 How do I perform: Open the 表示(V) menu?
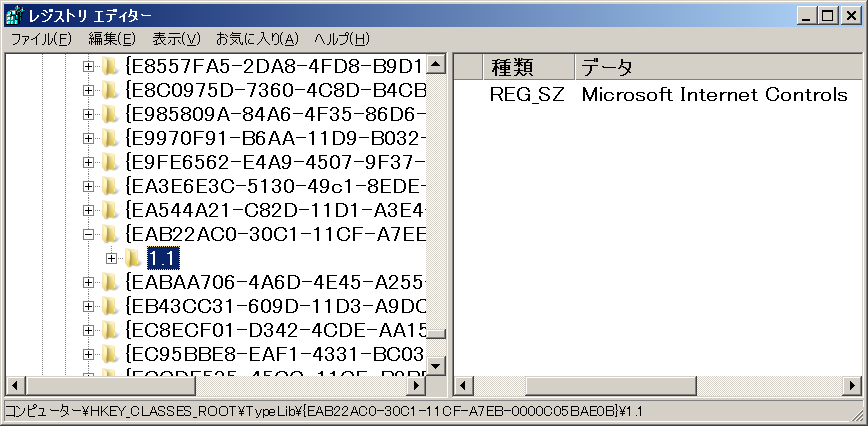pos(176,39)
